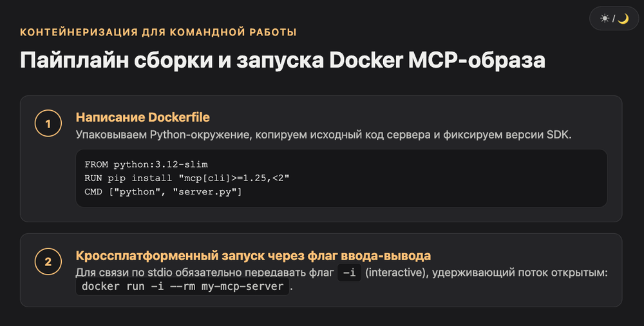
Task: Click the eyebrow text "Контейнеризация для командной работы"
Action: click(x=158, y=32)
